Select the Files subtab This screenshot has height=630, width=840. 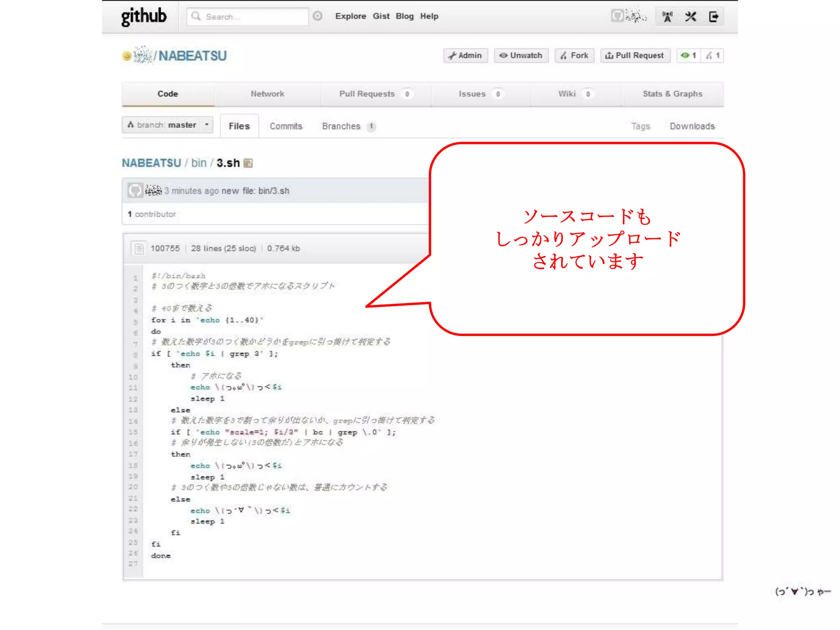[x=239, y=126]
